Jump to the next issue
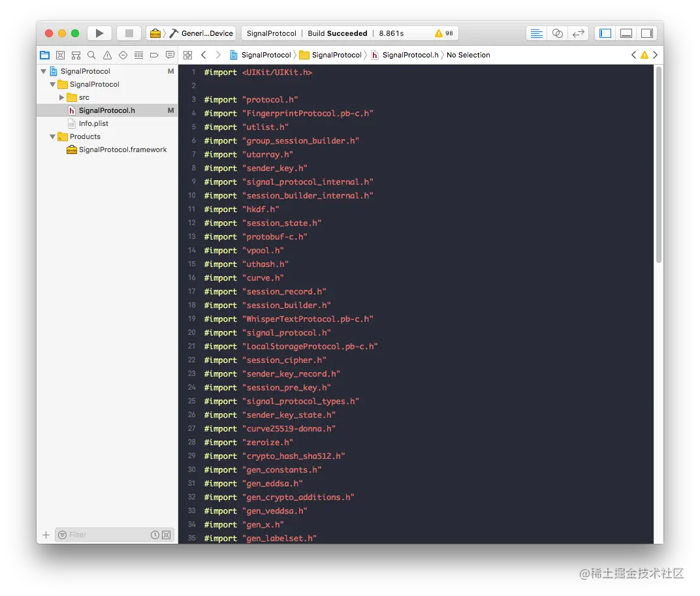Screen dimensions: 700x596 pyautogui.click(x=655, y=55)
